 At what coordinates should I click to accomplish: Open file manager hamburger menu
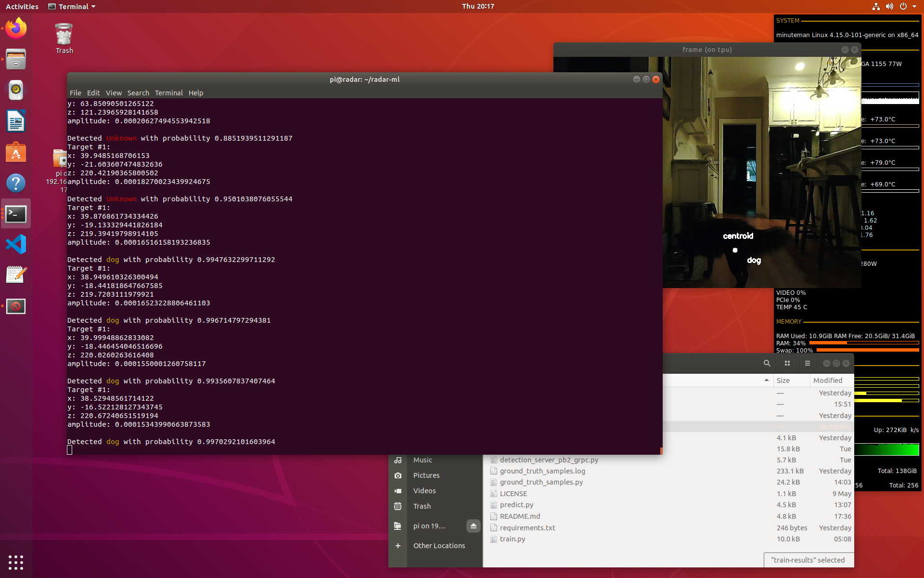pos(808,363)
